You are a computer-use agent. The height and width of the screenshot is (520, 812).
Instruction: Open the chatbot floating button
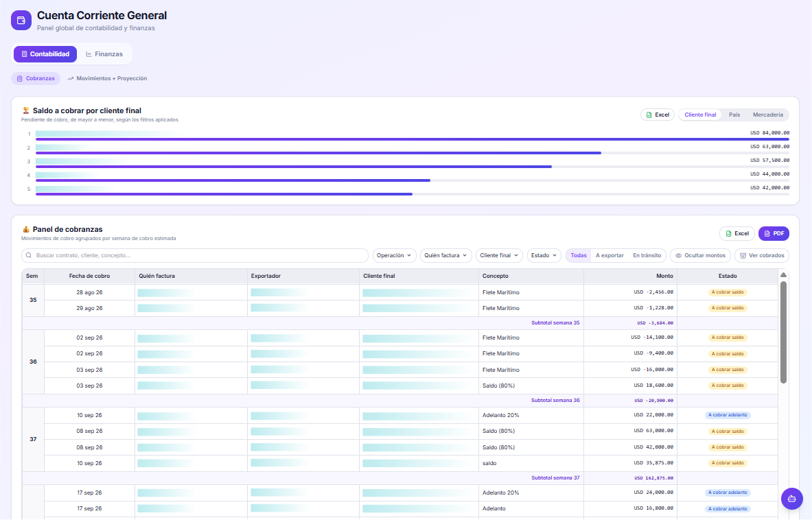792,499
